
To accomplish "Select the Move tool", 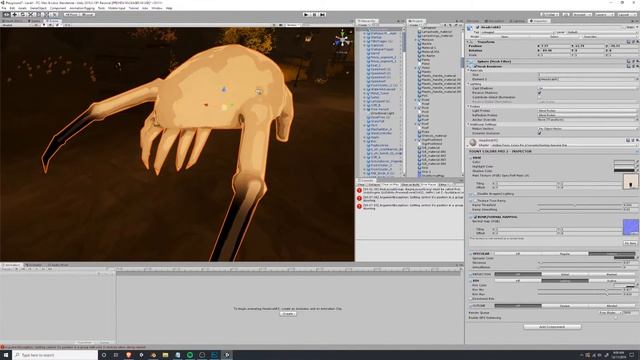I will [x=14, y=14].
